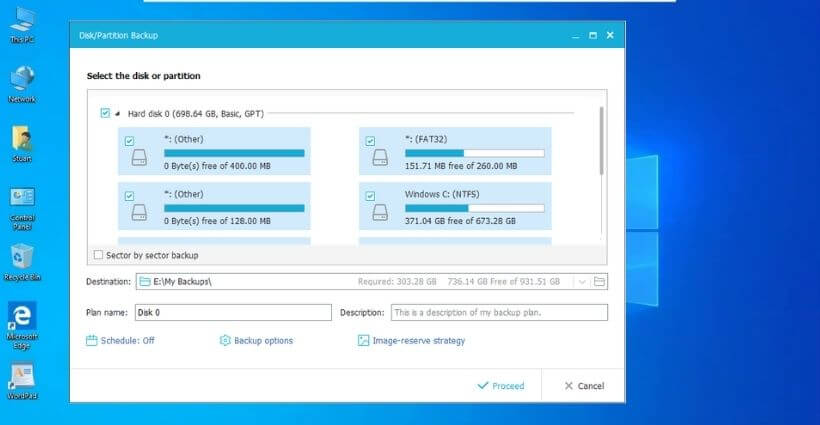Viewport: 820px width, 425px height.
Task: Open the Destination path dropdown arrow
Action: pyautogui.click(x=582, y=282)
